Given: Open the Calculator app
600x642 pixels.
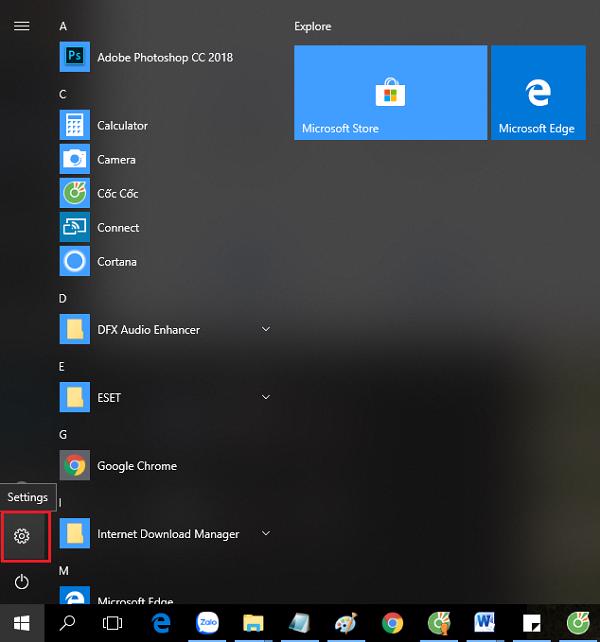Looking at the screenshot, I should click(122, 126).
